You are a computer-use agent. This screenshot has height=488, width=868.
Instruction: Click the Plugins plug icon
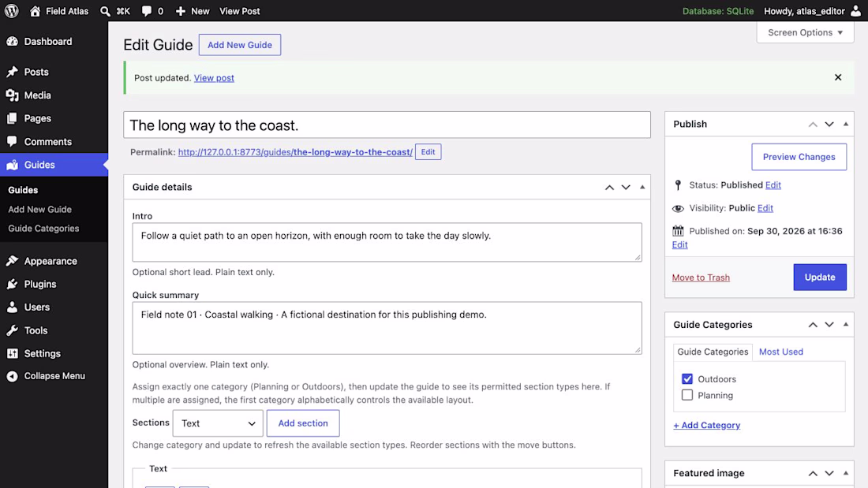tap(12, 285)
